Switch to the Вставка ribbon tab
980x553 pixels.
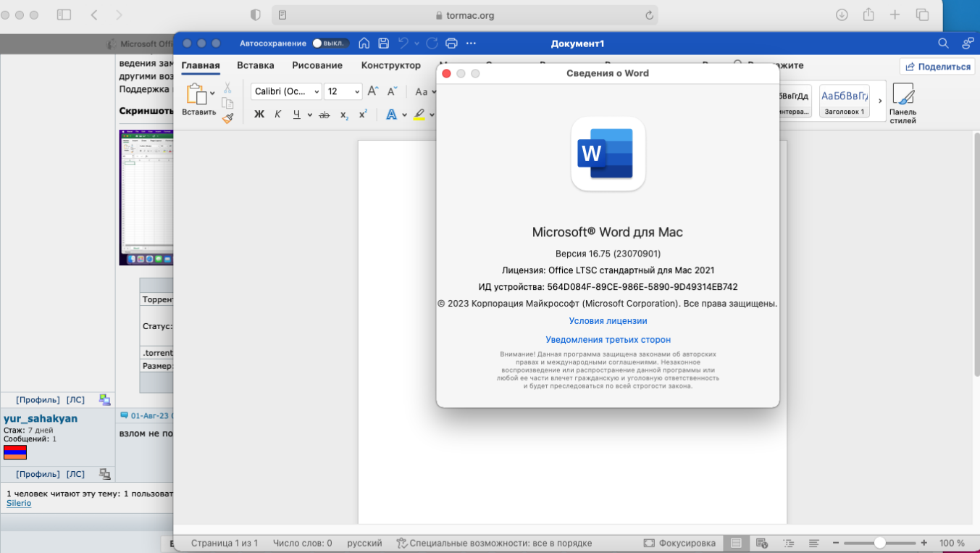coord(255,65)
